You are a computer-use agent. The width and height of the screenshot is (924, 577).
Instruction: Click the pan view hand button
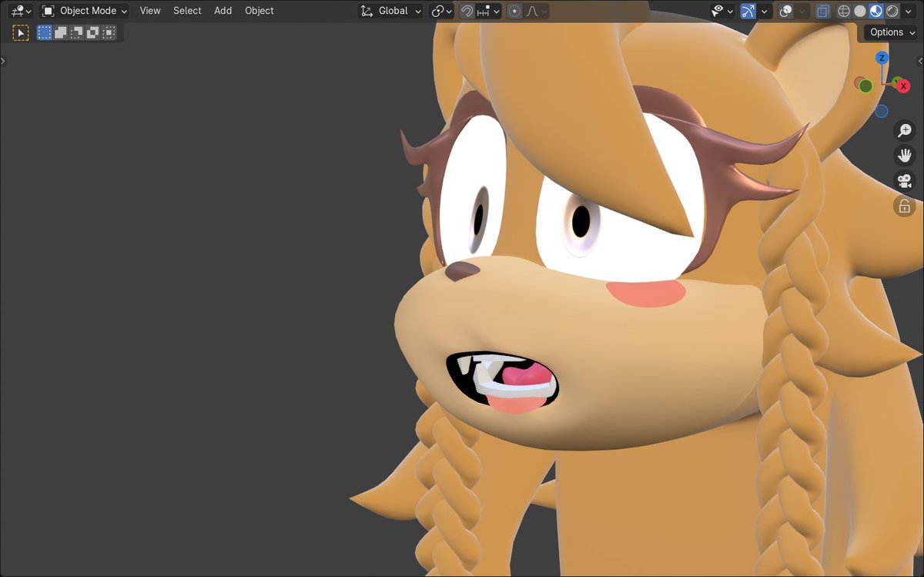[x=905, y=156]
